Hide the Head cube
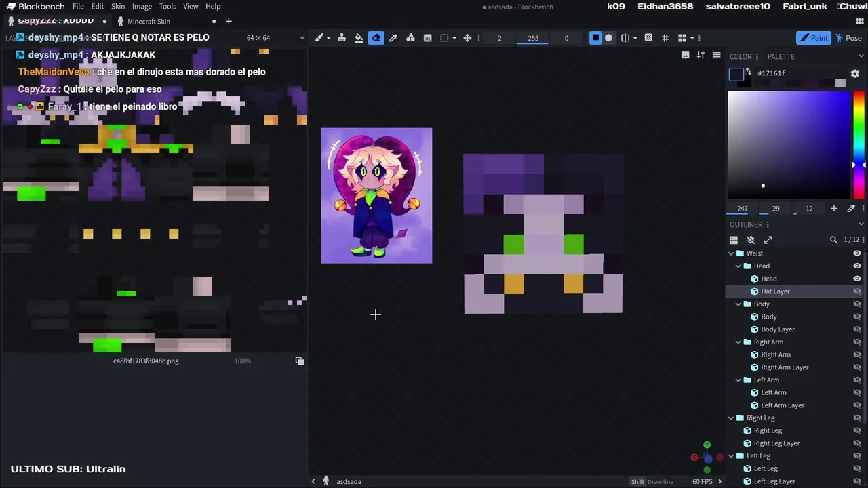Viewport: 868px width, 488px height. tap(857, 279)
